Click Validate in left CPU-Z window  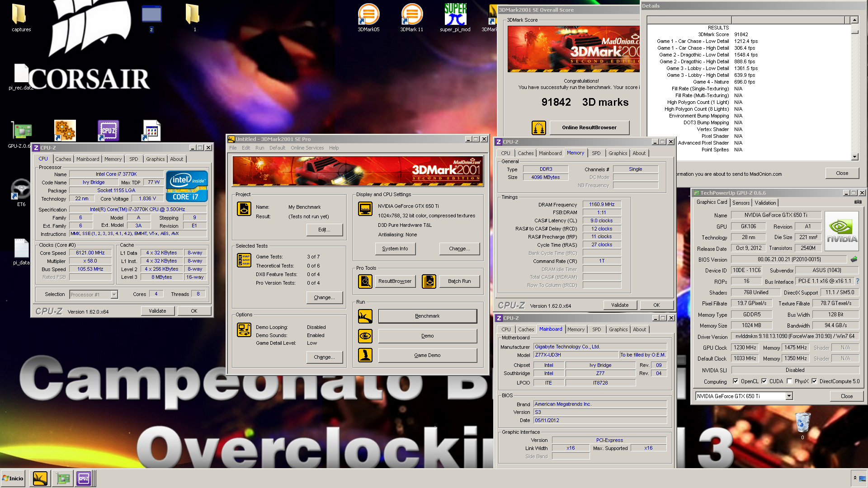[157, 311]
